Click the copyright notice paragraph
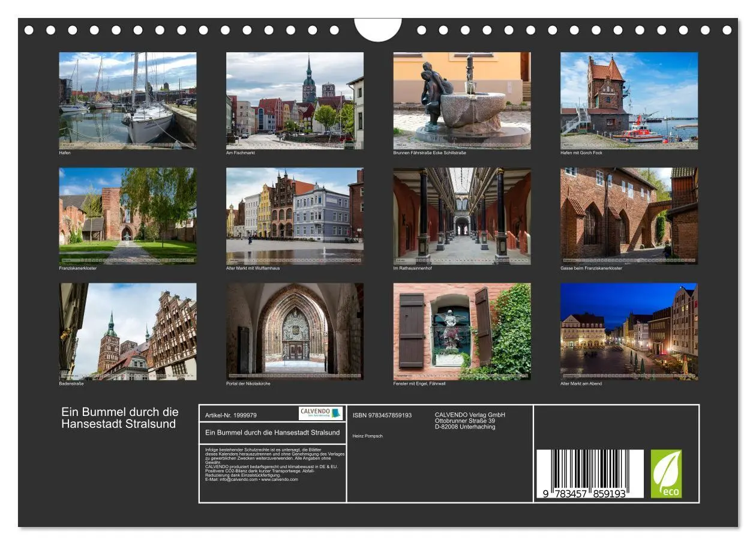The width and height of the screenshot is (756, 545). coord(275,456)
